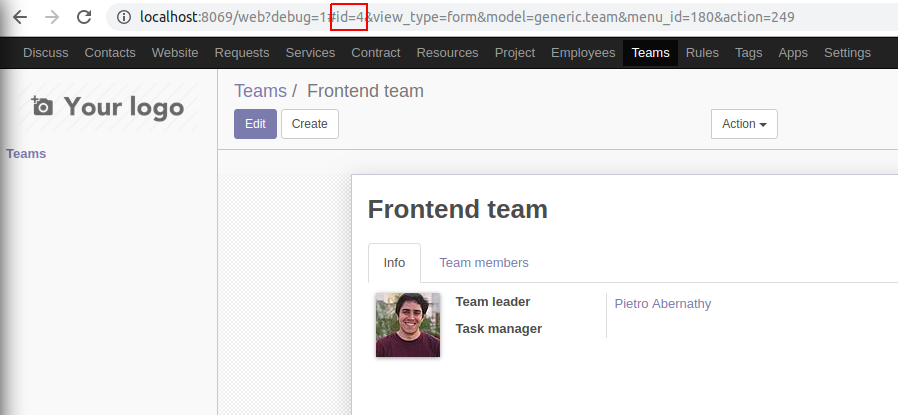Open the Employees menu item
This screenshot has height=415, width=898.
(x=582, y=53)
